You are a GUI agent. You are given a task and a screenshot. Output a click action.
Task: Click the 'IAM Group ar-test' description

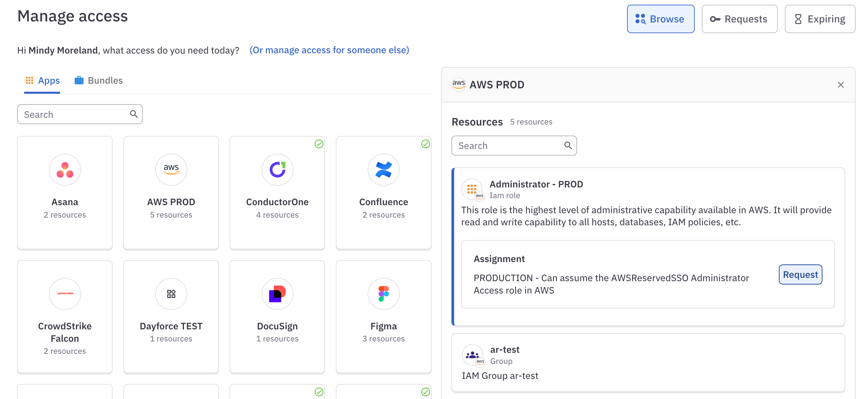click(x=500, y=376)
